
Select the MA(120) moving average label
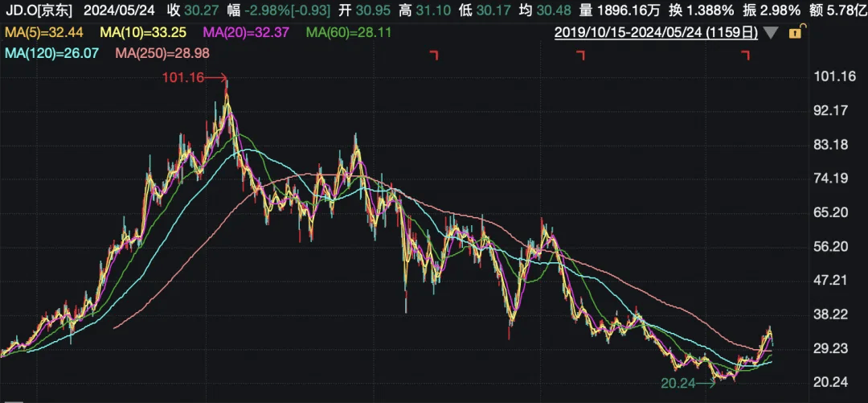pos(51,53)
